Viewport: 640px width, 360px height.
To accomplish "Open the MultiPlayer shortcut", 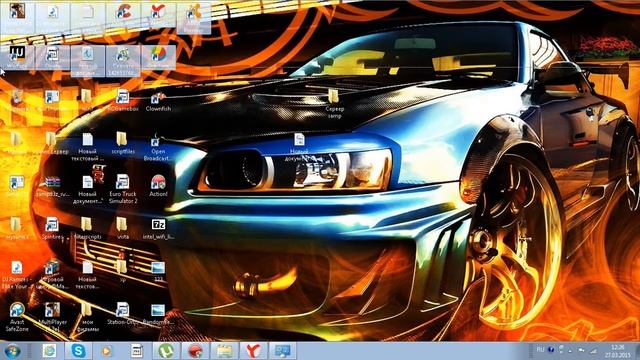I will [52, 317].
